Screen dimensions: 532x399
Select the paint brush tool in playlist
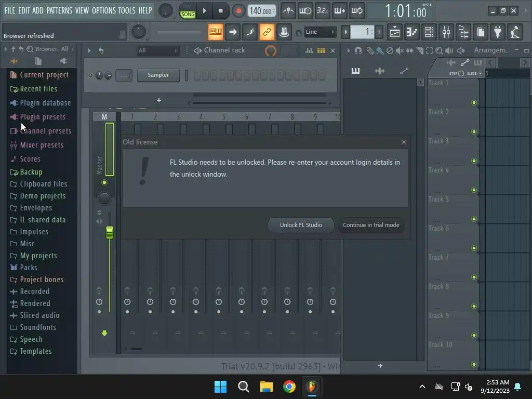point(380,50)
